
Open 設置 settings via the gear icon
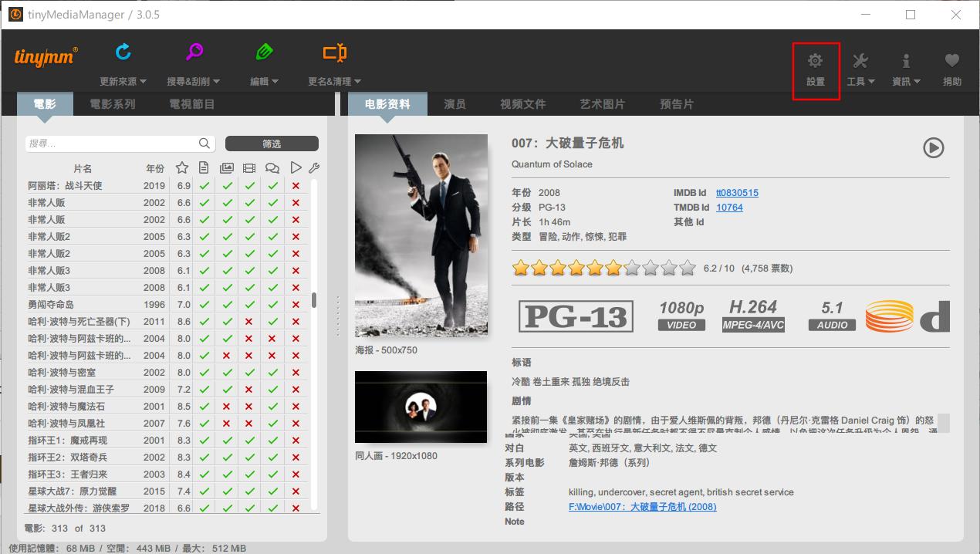(815, 59)
